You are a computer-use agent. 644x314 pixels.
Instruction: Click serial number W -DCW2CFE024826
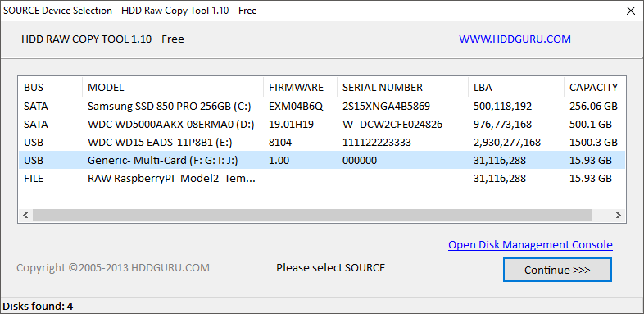[x=392, y=124]
